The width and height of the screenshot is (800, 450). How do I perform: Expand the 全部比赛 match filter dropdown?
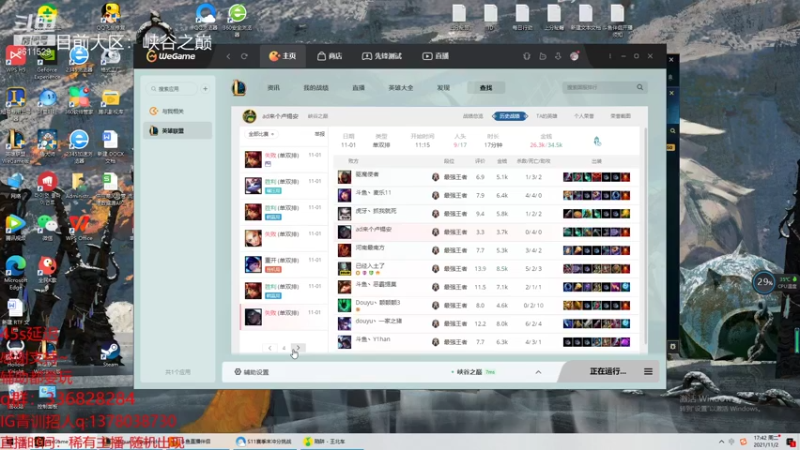261,134
